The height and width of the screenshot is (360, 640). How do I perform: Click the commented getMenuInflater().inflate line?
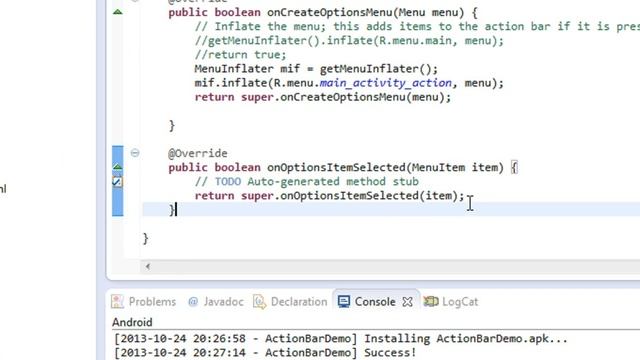(349, 40)
